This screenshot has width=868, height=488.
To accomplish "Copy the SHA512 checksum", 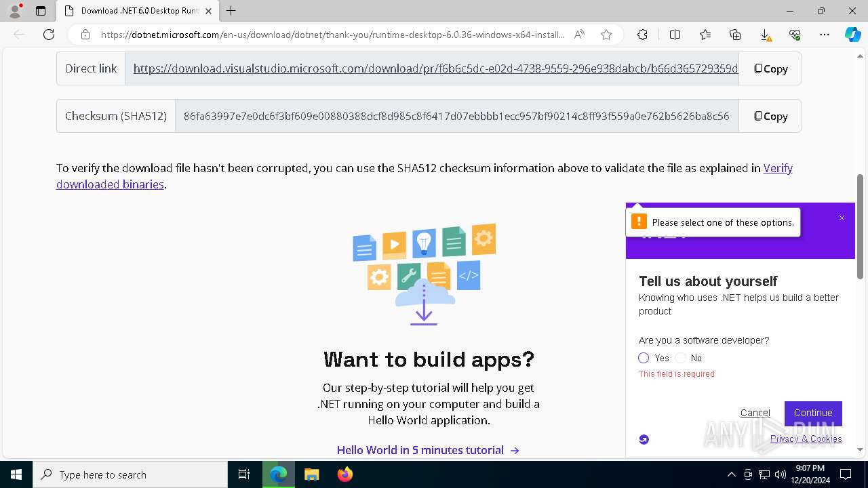I will click(x=770, y=116).
